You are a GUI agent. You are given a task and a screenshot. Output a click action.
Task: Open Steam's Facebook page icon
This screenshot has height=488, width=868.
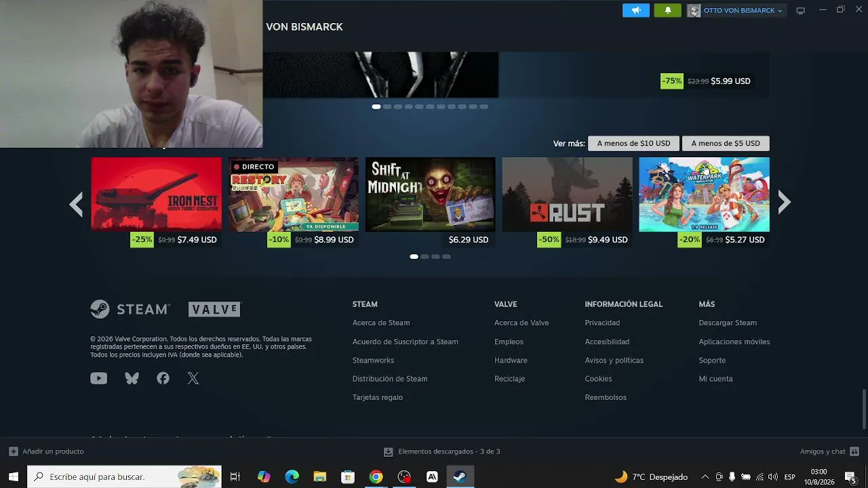(163, 379)
